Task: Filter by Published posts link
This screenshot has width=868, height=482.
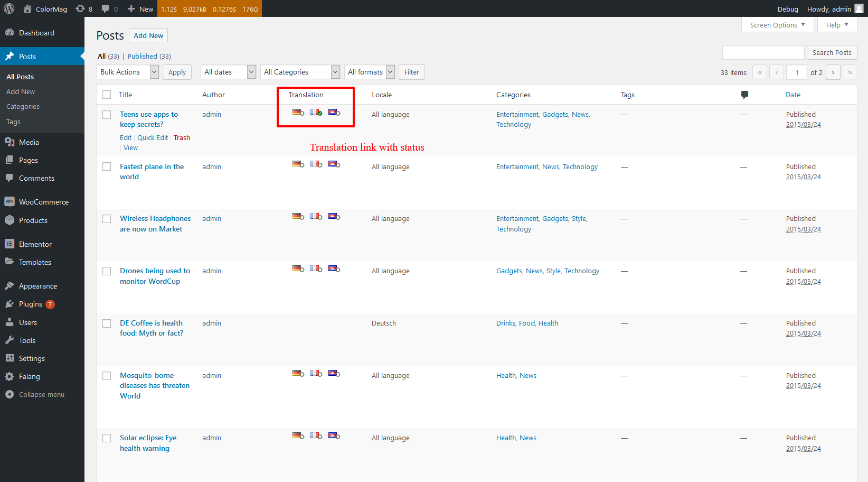Action: [x=143, y=56]
